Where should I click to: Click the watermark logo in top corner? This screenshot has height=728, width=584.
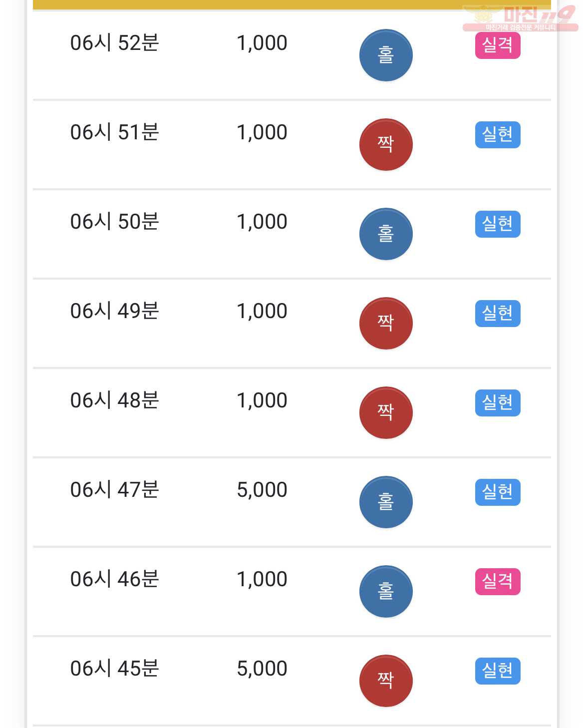(520, 18)
